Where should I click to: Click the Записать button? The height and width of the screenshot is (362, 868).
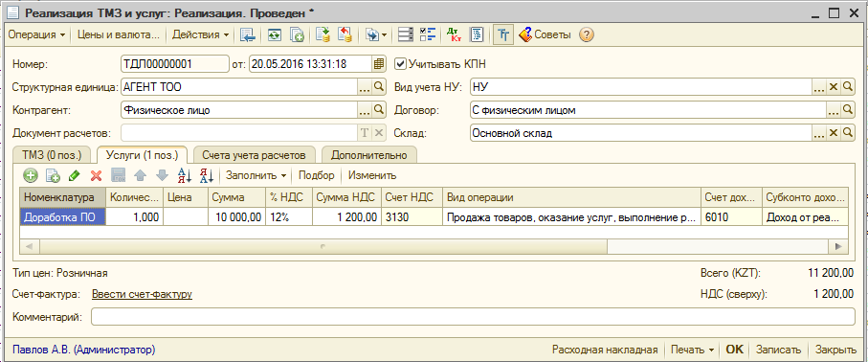pyautogui.click(x=778, y=350)
